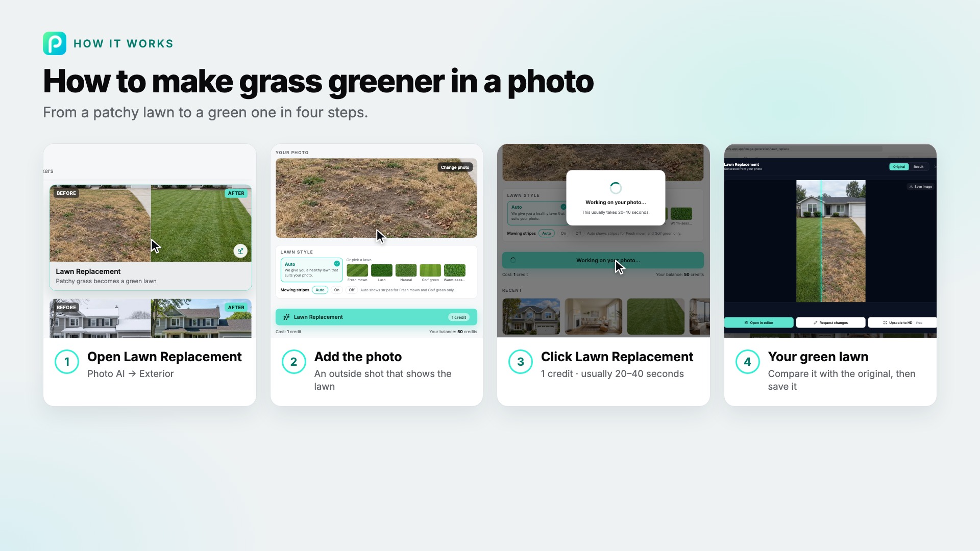Set dimmed Mowing stripes to Auto in step 3

(x=547, y=233)
